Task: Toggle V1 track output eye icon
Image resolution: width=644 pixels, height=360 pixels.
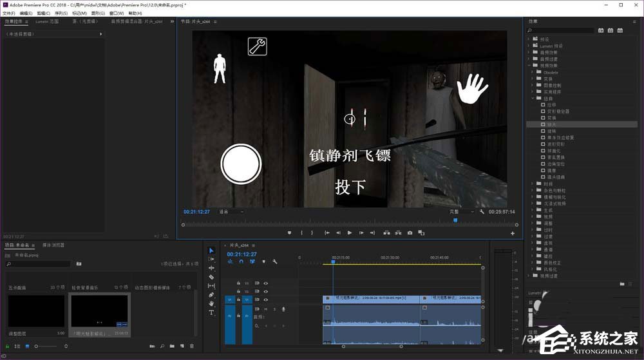Action: [x=266, y=299]
